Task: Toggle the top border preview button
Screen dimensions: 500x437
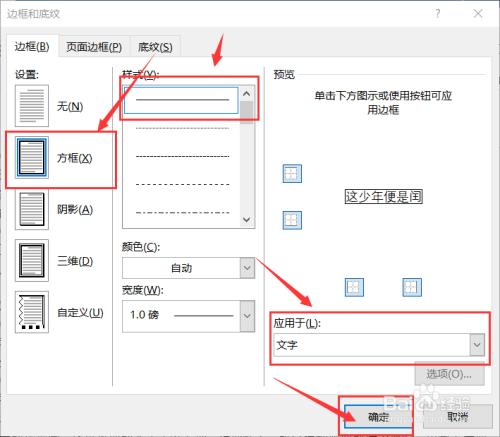Action: (x=292, y=173)
